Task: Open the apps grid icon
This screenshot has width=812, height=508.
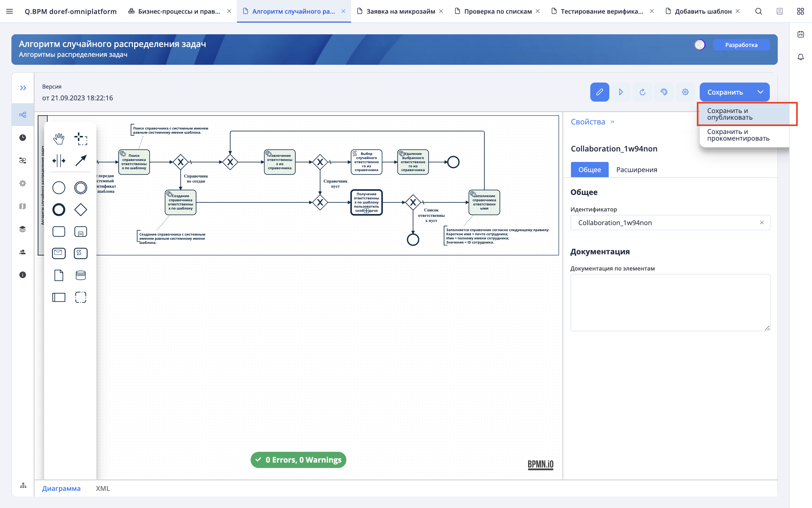Action: pyautogui.click(x=801, y=11)
